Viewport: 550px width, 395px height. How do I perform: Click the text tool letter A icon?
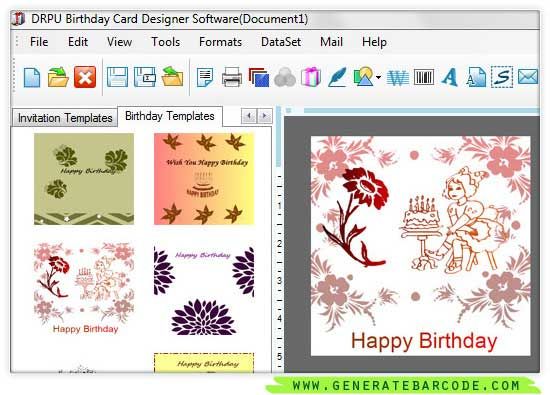[x=450, y=77]
